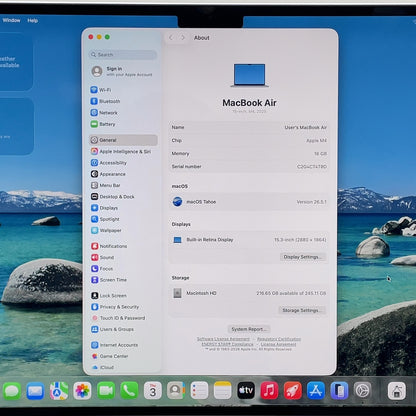Open the Help menu

pyautogui.click(x=33, y=21)
